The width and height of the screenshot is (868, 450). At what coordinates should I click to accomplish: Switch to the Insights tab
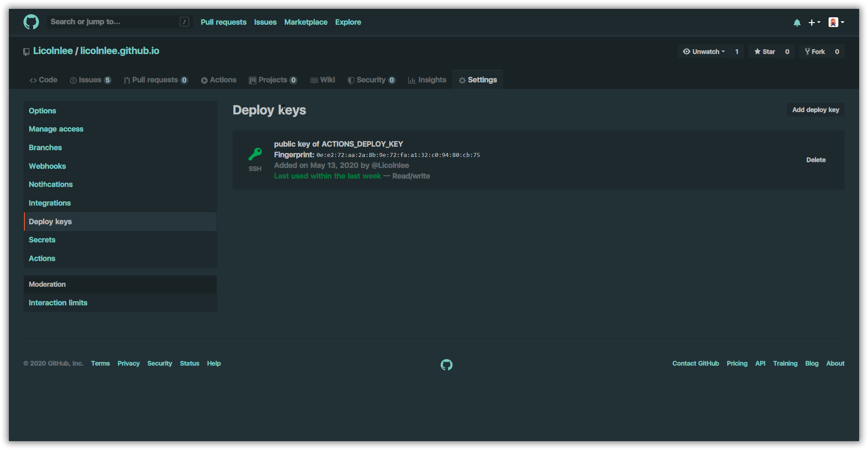click(x=427, y=80)
